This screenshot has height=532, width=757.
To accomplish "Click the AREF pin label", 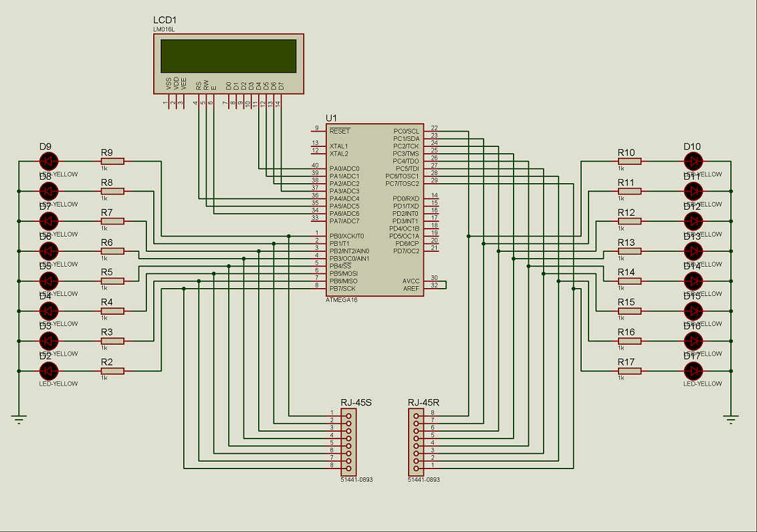I will [x=411, y=289].
